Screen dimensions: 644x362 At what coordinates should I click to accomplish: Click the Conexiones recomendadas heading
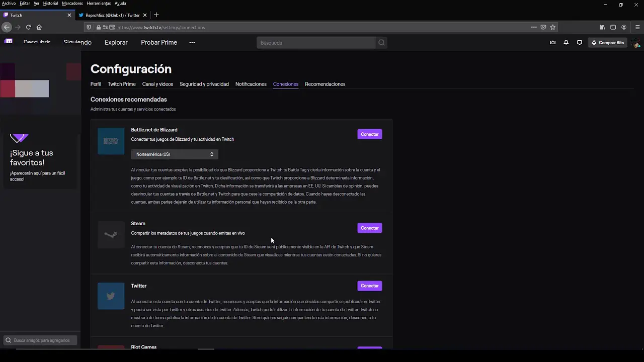click(129, 100)
